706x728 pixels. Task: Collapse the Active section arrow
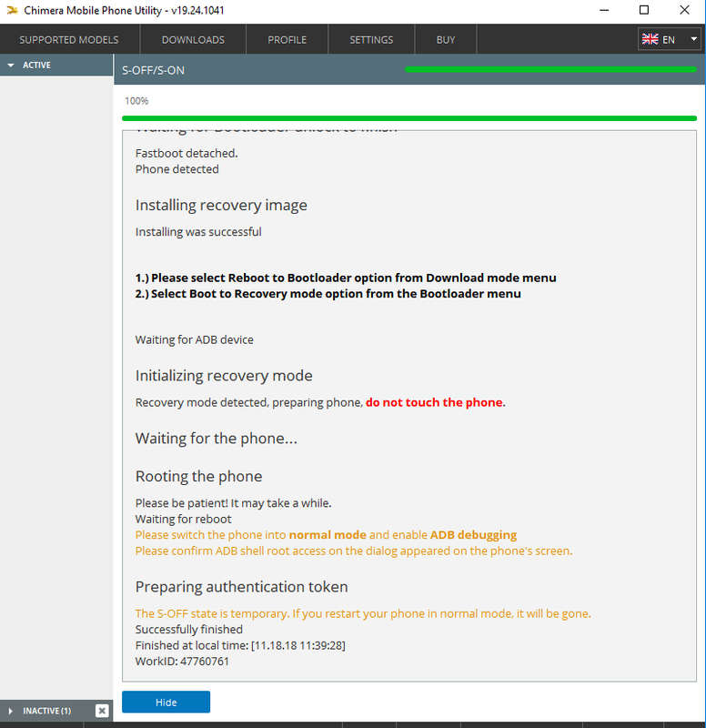[11, 65]
